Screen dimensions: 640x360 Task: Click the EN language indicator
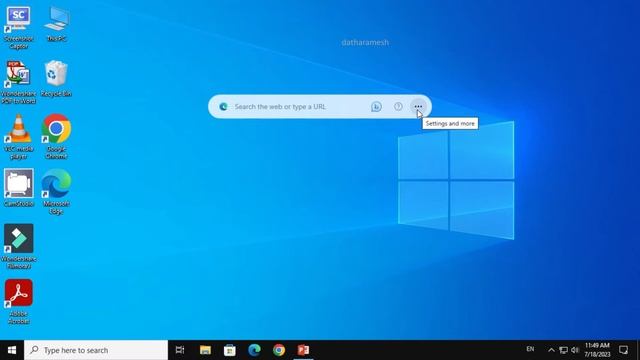pyautogui.click(x=530, y=349)
